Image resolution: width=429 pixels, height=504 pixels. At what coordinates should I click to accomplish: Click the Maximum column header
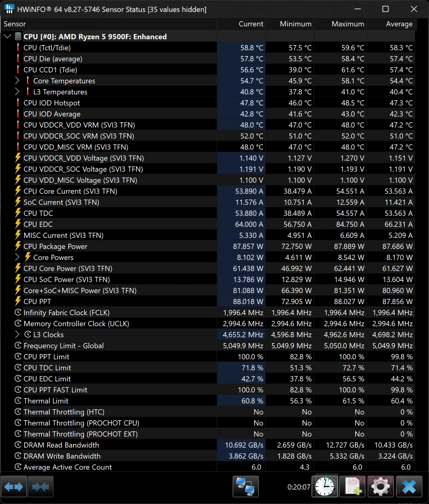tap(340, 24)
